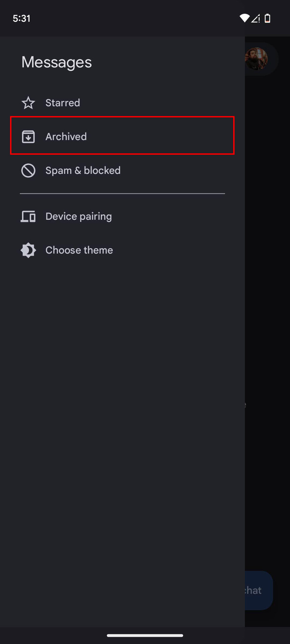Tap the partially hidden Start chat button
Viewport: 290px width, 644px height.
[x=259, y=590]
